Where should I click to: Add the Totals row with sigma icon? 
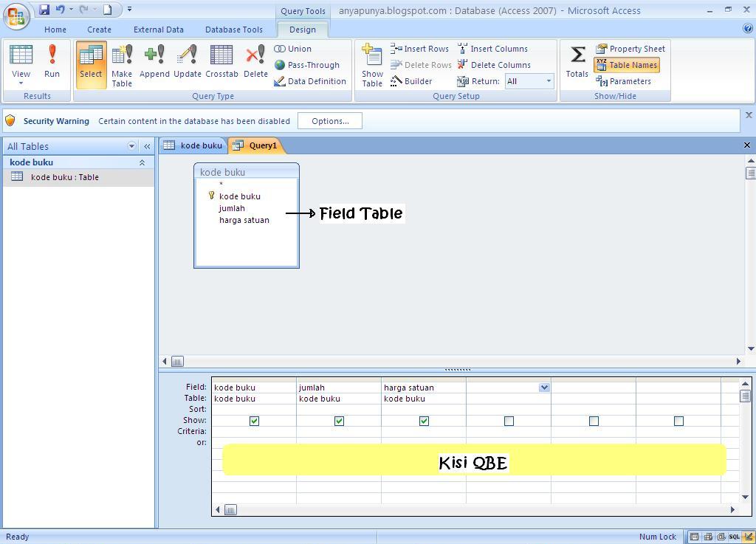point(577,61)
